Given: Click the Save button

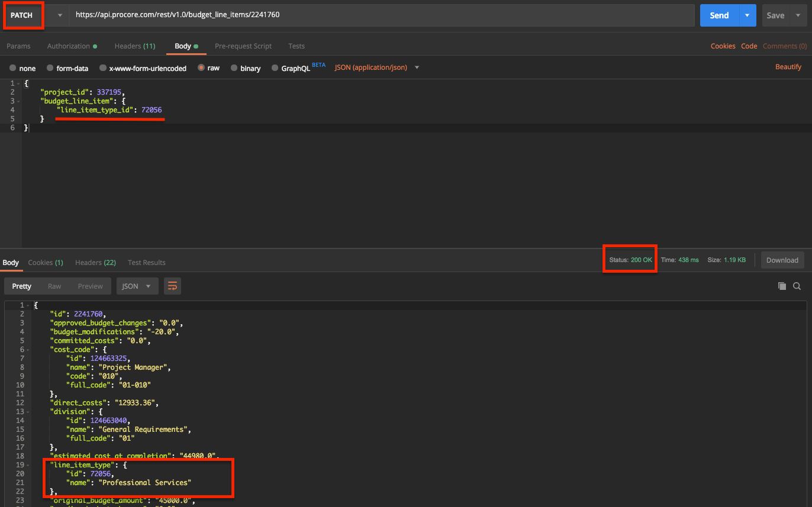Looking at the screenshot, I should (x=776, y=15).
